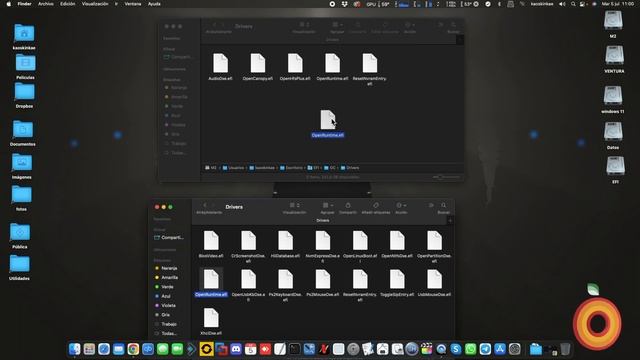
Task: Choose Gris tag in lower window sidebar
Action: tap(162, 315)
